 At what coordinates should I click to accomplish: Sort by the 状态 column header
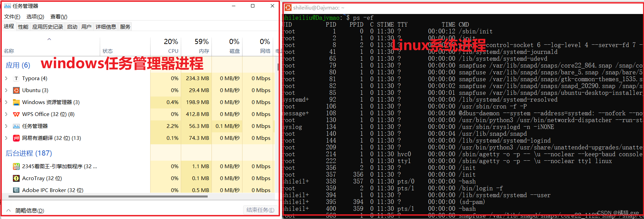coord(125,47)
